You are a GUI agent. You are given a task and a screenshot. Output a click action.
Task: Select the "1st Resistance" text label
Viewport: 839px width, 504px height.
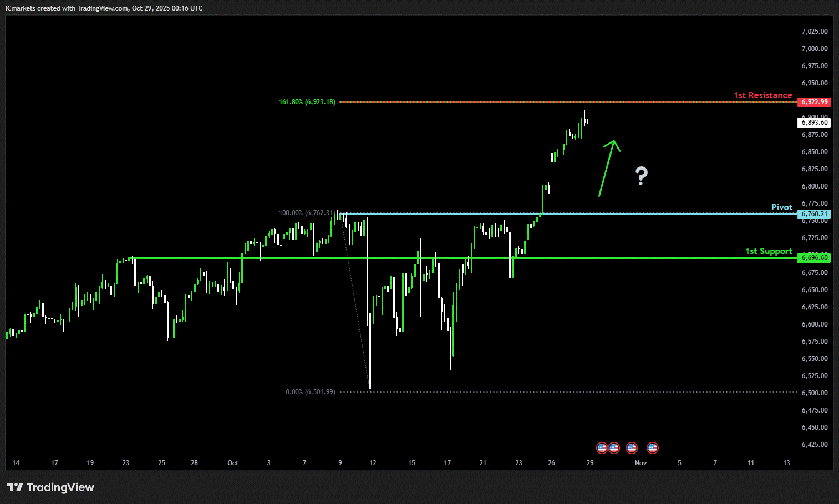coord(762,95)
